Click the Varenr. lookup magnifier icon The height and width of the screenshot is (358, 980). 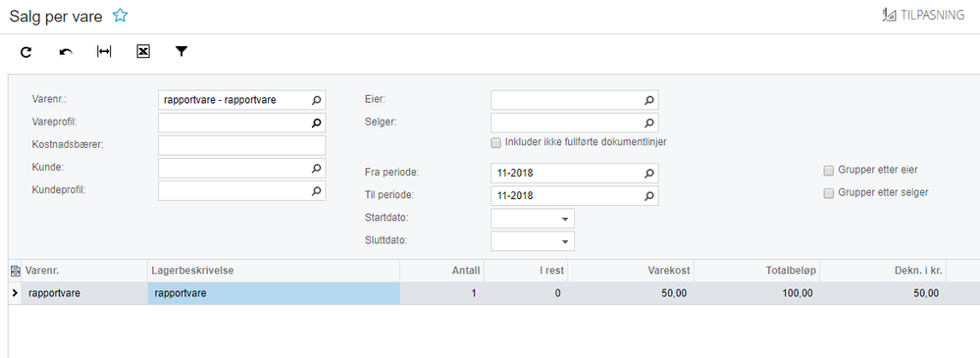pos(316,100)
